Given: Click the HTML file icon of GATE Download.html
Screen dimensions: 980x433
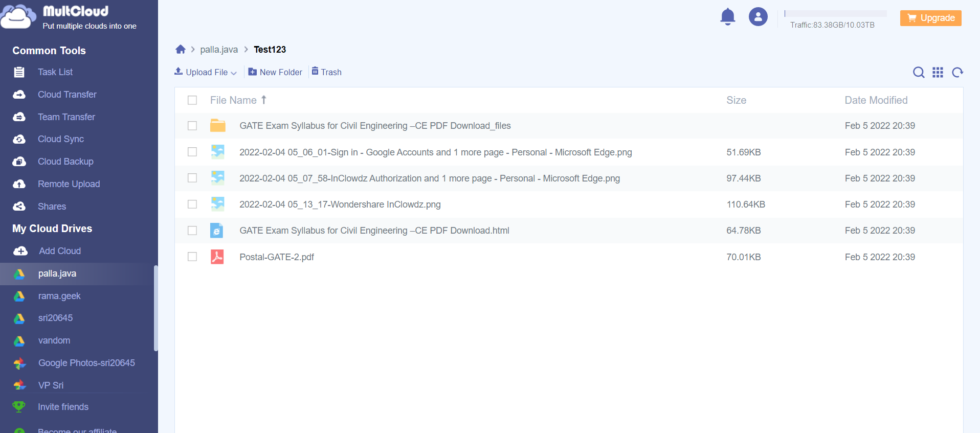Looking at the screenshot, I should click(x=217, y=231).
